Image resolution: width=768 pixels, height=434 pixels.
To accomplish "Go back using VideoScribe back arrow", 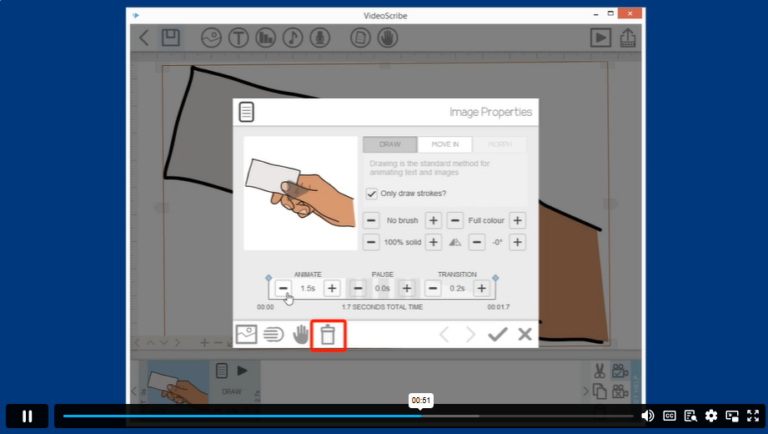I will (144, 38).
